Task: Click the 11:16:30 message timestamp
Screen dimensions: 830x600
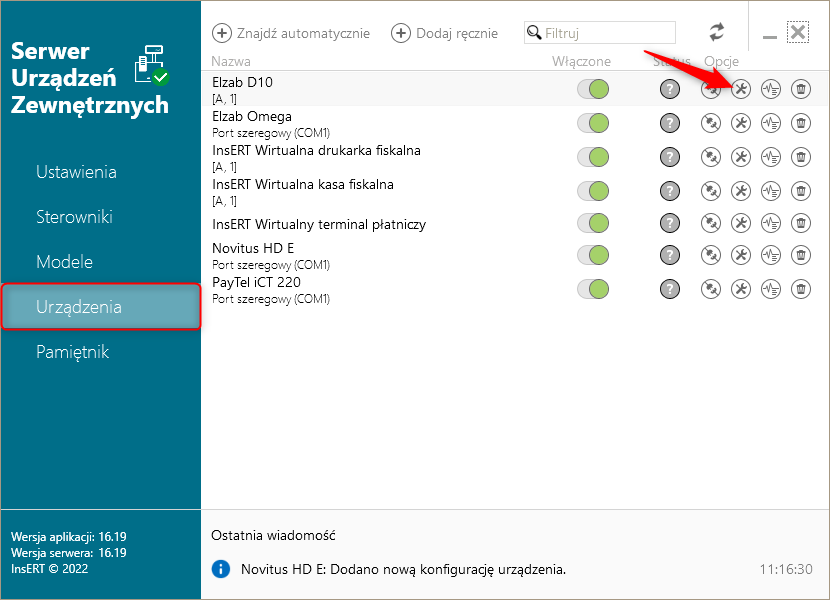Action: point(786,570)
